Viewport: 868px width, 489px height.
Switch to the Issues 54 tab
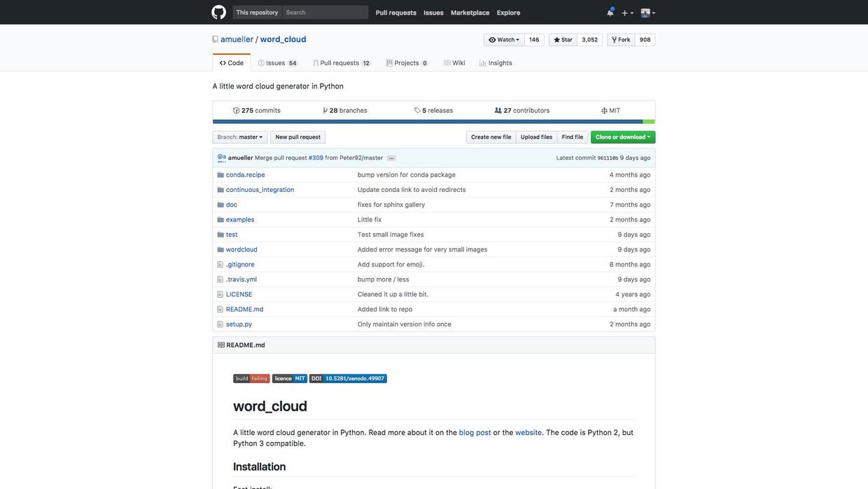[x=277, y=63]
